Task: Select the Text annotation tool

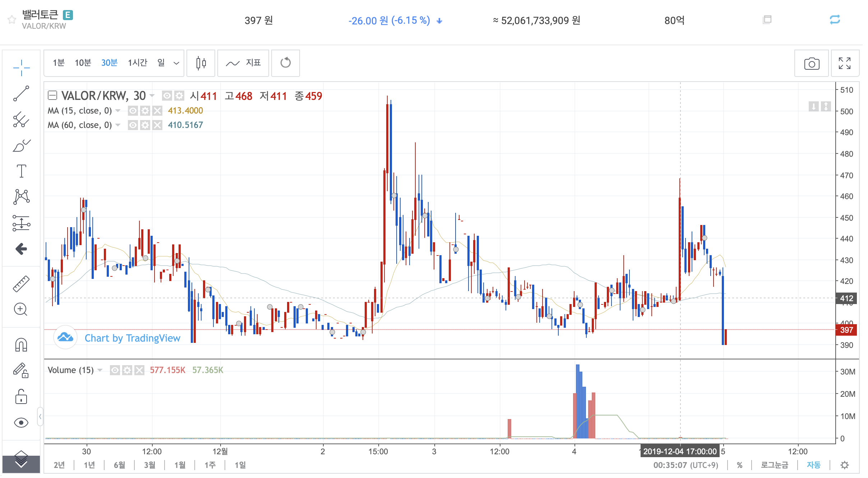Action: coord(21,171)
